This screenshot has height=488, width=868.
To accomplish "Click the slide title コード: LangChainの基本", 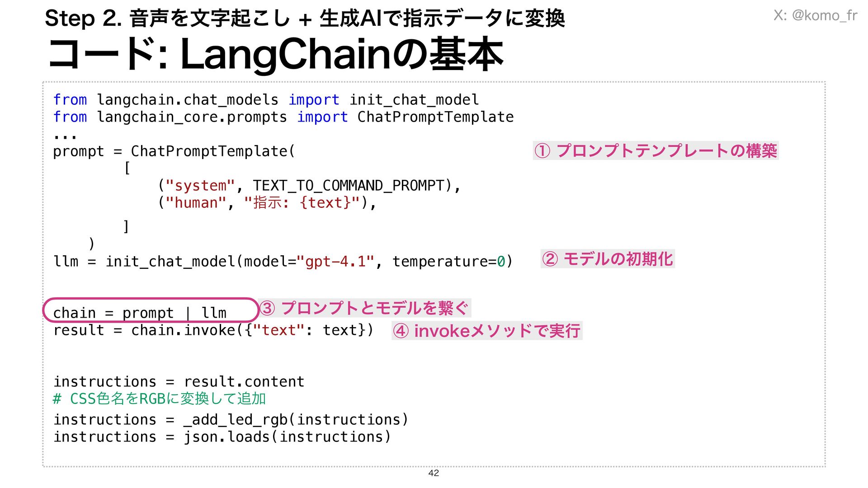I will [x=276, y=55].
